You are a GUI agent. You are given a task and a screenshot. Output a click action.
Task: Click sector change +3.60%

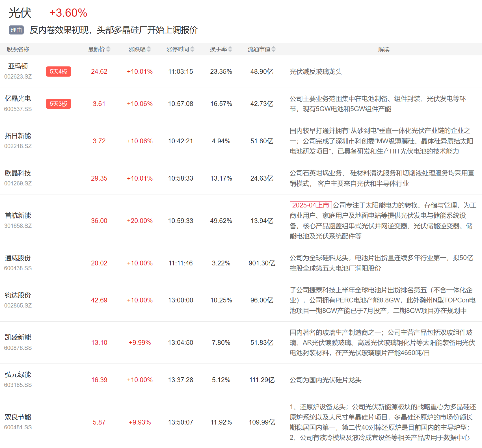pos(68,13)
